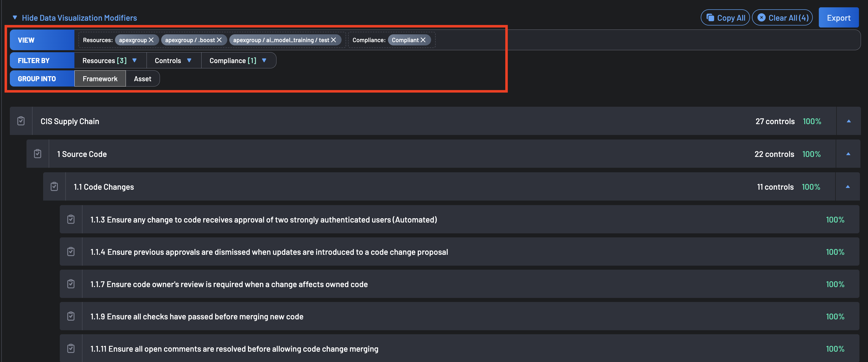
Task: Click clipboard icon of control 1.1.3
Action: coord(71,219)
